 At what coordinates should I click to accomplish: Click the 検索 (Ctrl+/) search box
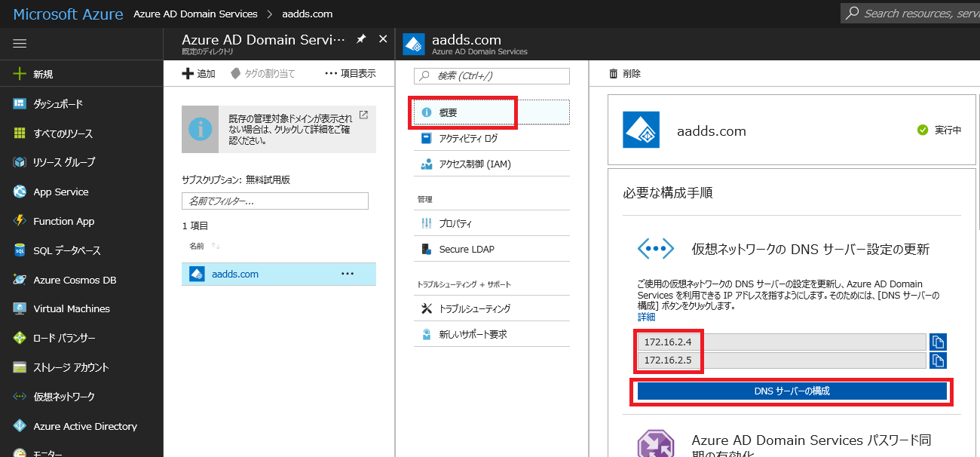click(x=492, y=75)
